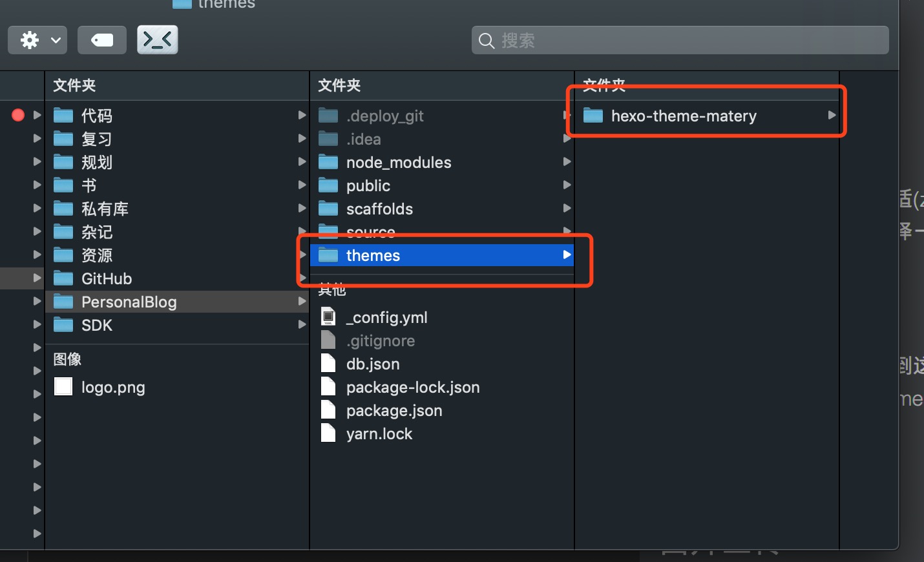Select the package.json file icon
924x562 pixels.
coord(328,410)
